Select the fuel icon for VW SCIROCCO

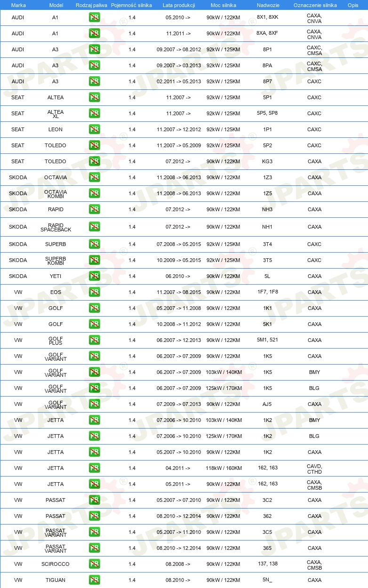[x=94, y=564]
